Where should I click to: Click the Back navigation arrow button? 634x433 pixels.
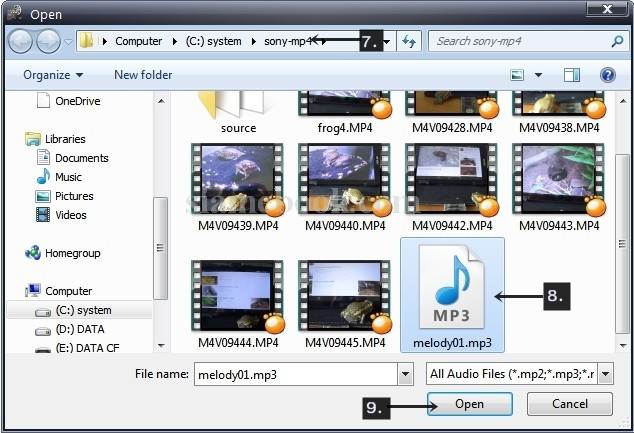click(x=20, y=41)
